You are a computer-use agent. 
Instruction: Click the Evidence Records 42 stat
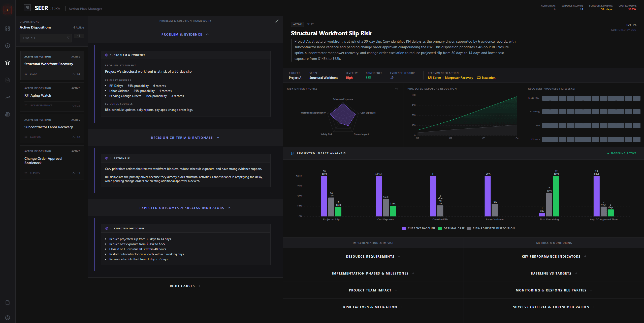pos(572,7)
